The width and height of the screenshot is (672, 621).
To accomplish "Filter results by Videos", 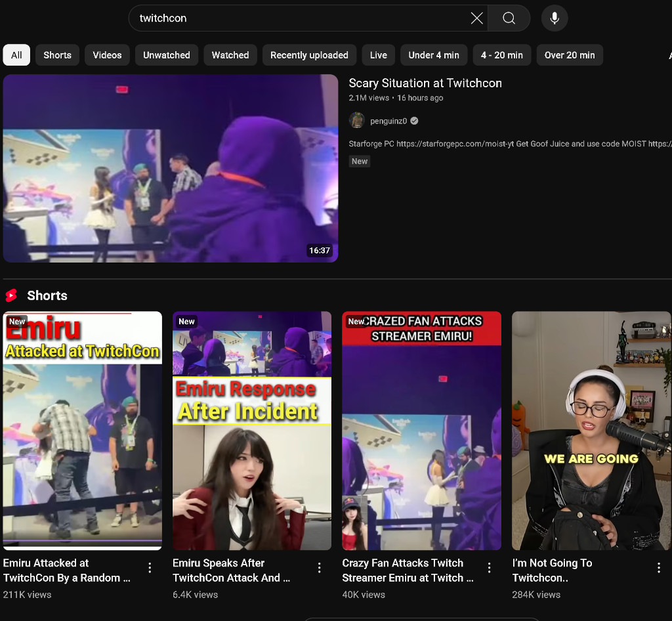I will pyautogui.click(x=107, y=55).
